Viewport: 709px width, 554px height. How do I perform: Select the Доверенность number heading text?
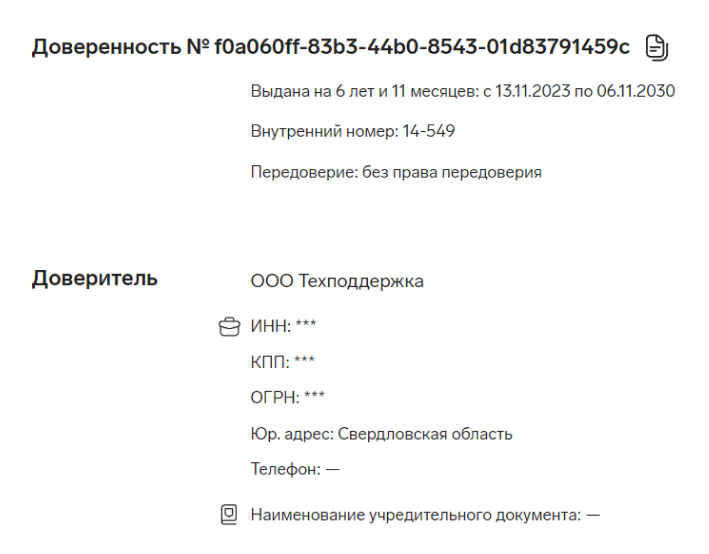(331, 47)
